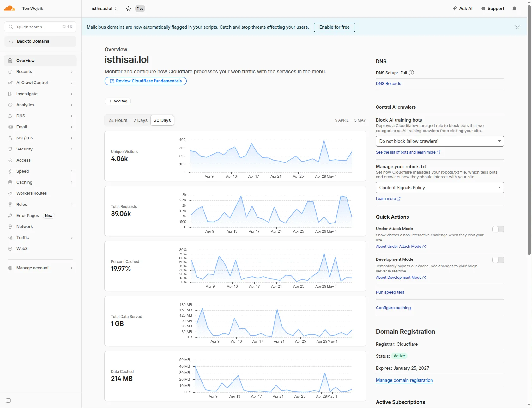Click About Under Attack Mode link

point(401,247)
